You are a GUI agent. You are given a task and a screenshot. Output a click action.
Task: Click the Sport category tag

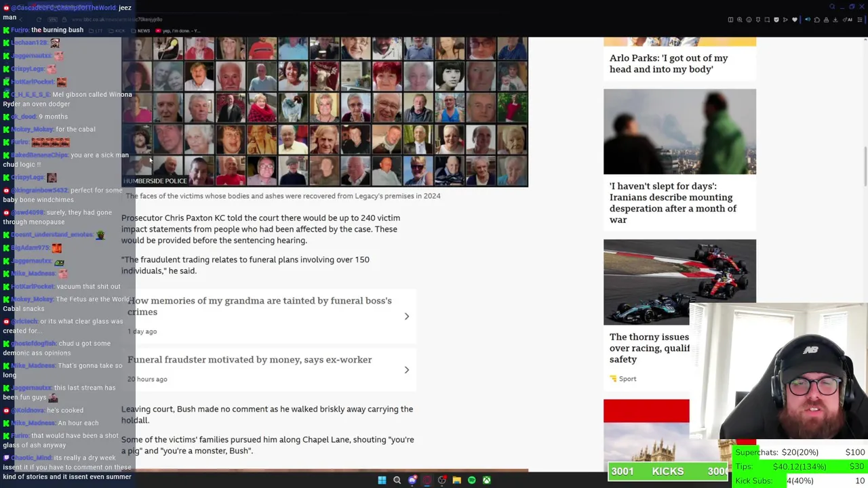[x=623, y=379]
